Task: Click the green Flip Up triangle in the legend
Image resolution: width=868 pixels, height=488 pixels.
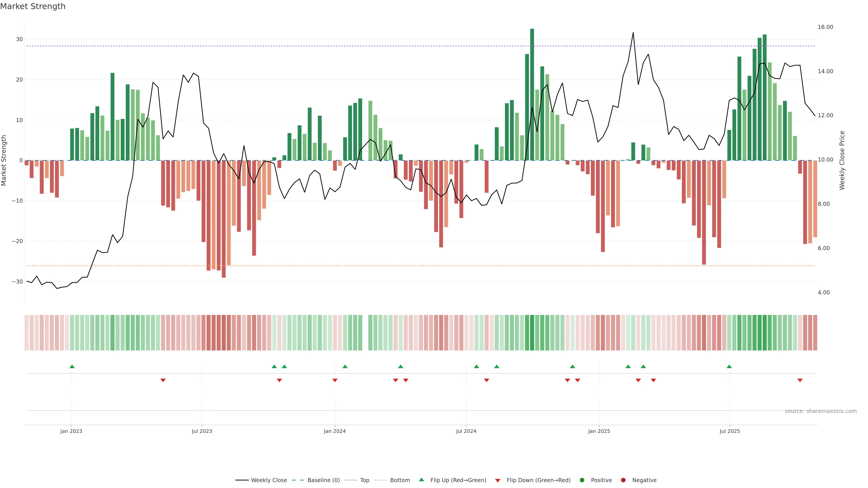Action: tap(421, 480)
